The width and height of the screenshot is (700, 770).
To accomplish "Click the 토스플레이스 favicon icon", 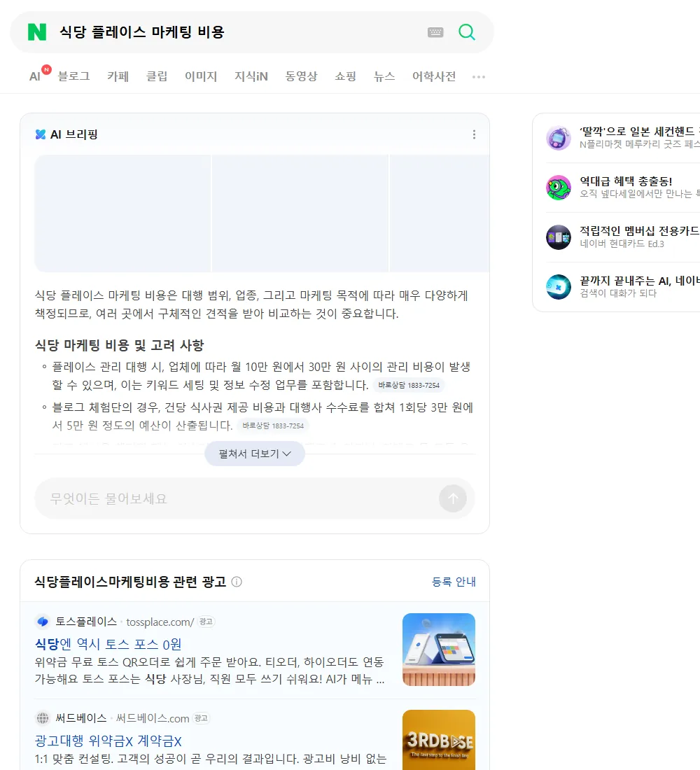I will pos(43,622).
